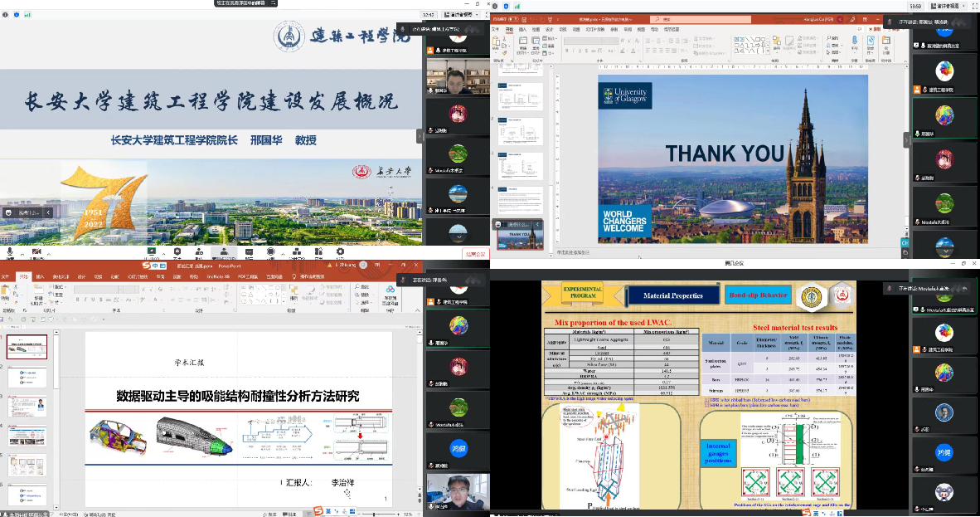Open the PDF工具集 ribbon tab

click(247, 276)
